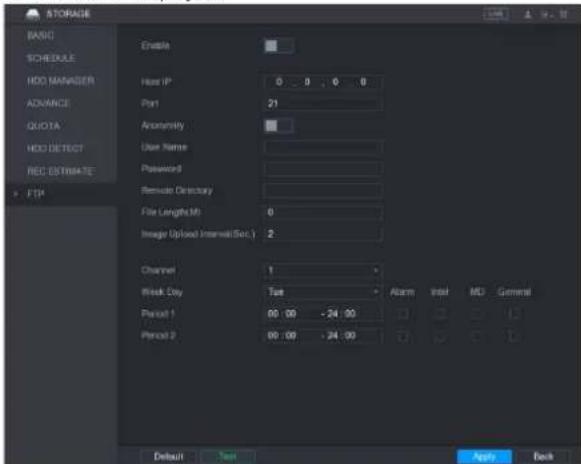This screenshot has width=581, height=464.
Task: Check the Intel box for Period 2
Action: [440, 337]
